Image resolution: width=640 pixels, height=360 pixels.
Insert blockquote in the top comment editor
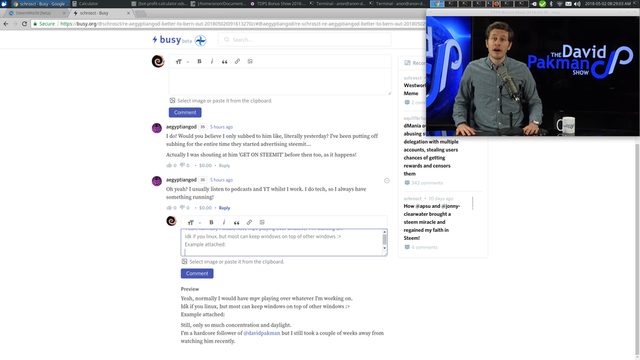[224, 62]
